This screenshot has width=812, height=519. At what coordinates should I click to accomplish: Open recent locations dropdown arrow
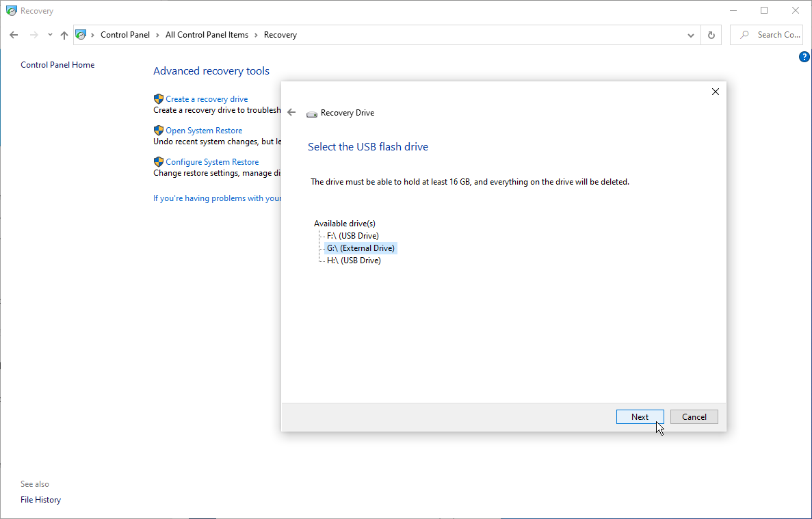[x=50, y=35]
